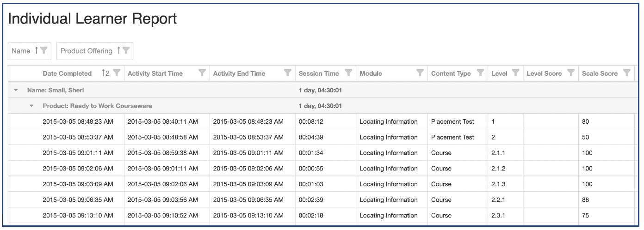Filter by Content Type column
This screenshot has height=230, width=644.
tap(480, 73)
